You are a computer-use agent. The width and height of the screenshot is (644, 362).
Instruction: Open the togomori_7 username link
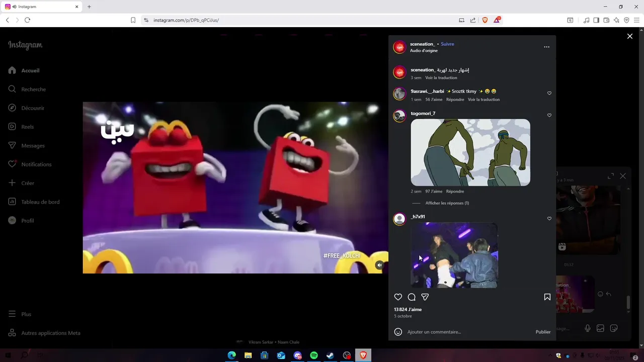coord(423,114)
